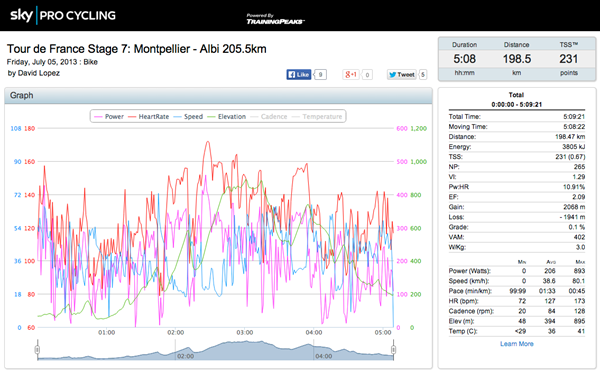
Task: Click the Gain value 2068 m
Action: coord(574,207)
